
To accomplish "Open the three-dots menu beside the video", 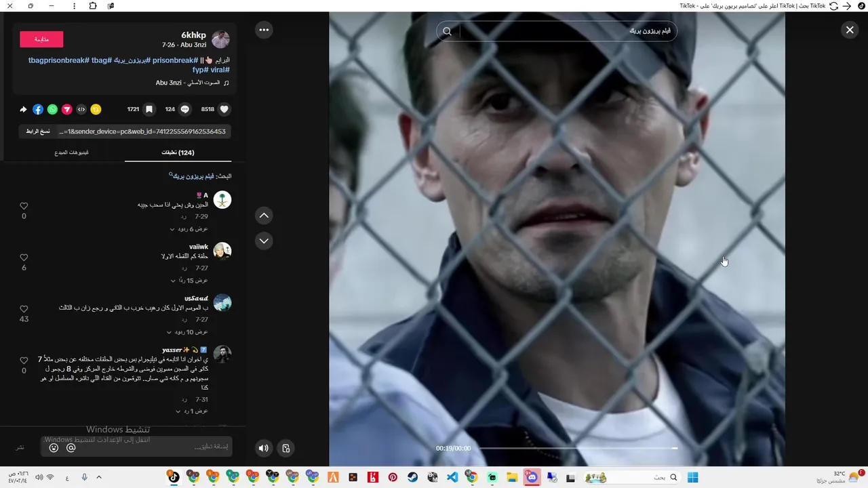I will pyautogui.click(x=264, y=30).
